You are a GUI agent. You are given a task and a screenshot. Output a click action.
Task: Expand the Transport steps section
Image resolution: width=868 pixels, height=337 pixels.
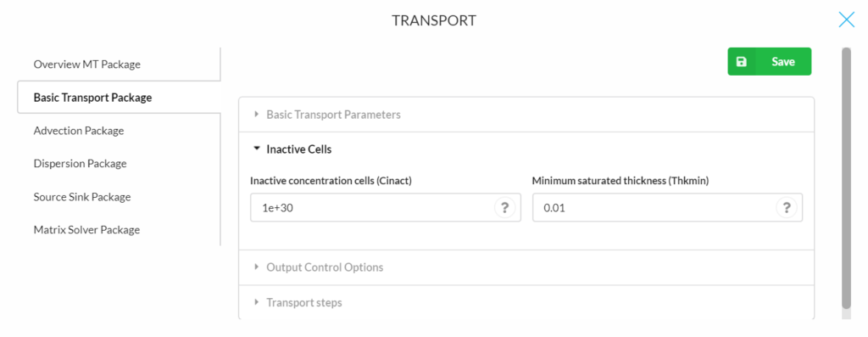pyautogui.click(x=526, y=303)
